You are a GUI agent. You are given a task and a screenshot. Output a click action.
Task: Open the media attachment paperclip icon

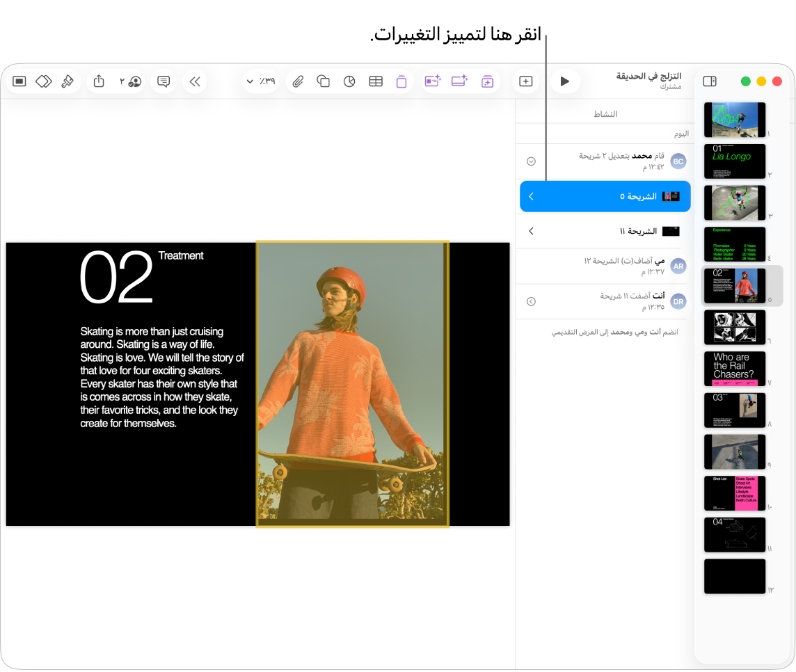[298, 81]
